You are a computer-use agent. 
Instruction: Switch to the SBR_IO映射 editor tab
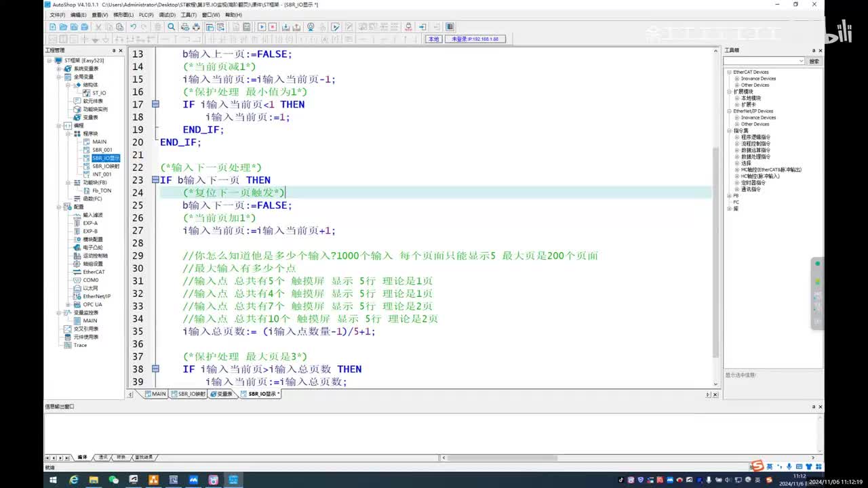(188, 394)
